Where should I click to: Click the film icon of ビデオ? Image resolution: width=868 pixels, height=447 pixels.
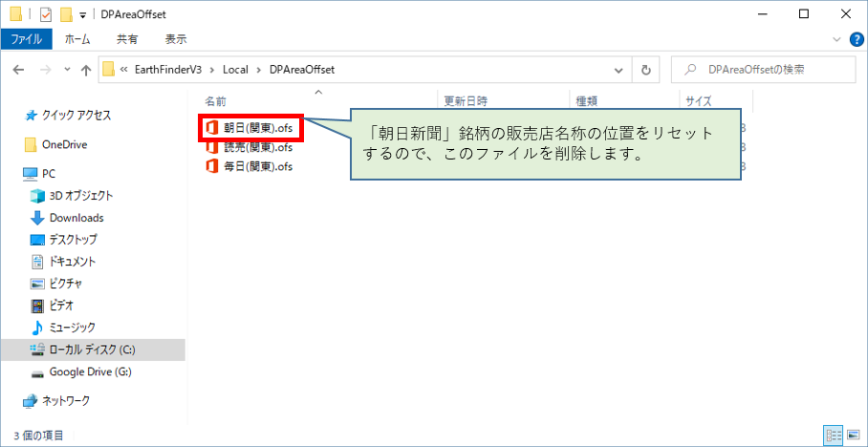[x=37, y=306]
